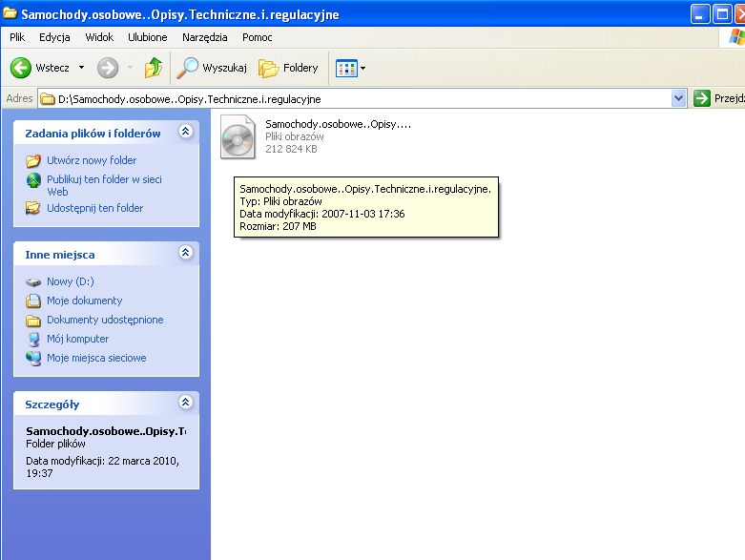Click Udostępnij ten folder link
This screenshot has height=560, width=745.
(x=94, y=208)
